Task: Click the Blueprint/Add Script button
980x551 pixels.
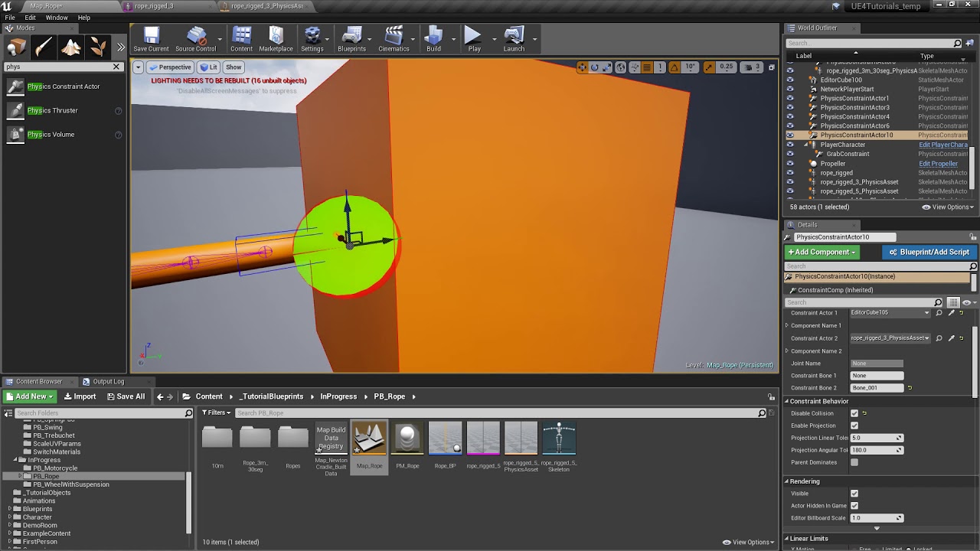Action: click(929, 252)
